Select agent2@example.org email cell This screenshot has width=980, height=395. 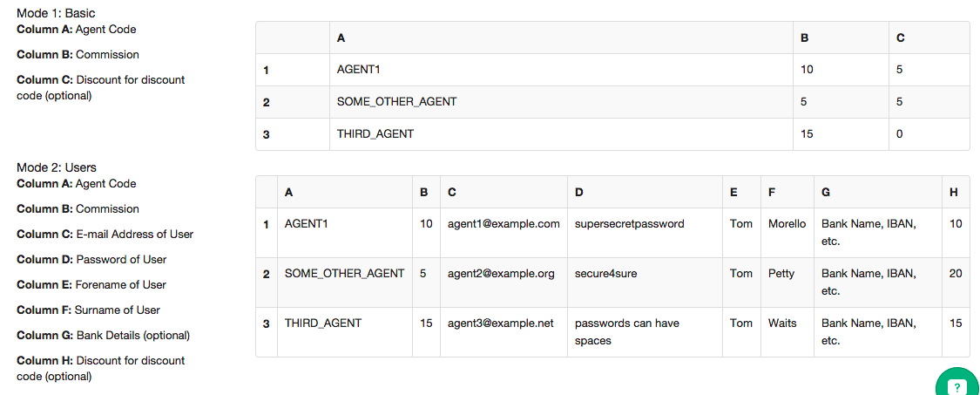point(504,282)
